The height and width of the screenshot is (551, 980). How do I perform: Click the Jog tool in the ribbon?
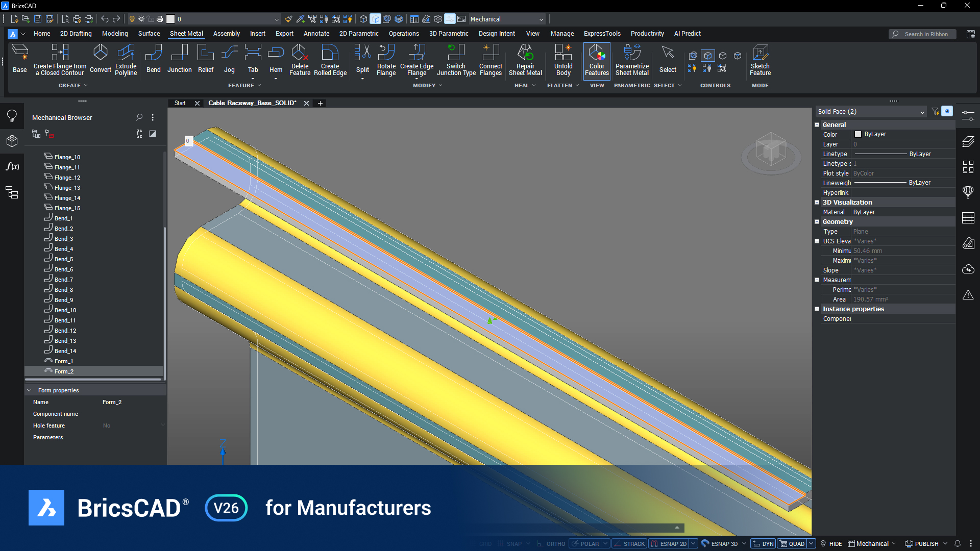point(229,59)
